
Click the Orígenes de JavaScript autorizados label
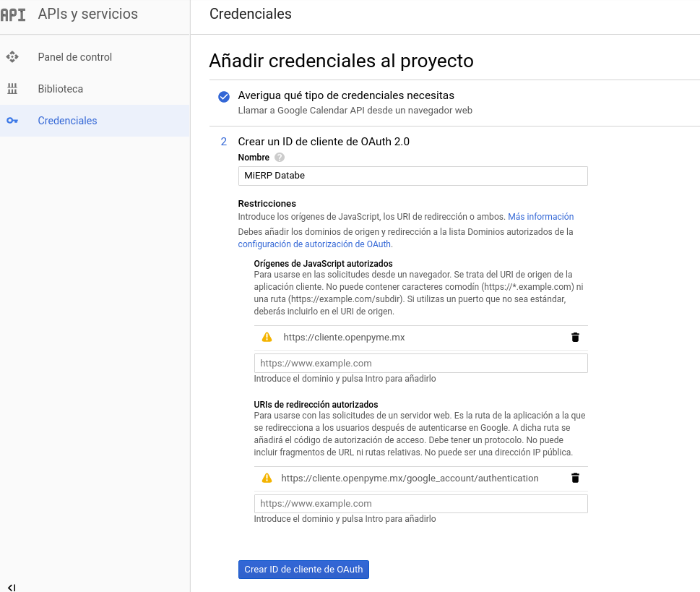323,264
